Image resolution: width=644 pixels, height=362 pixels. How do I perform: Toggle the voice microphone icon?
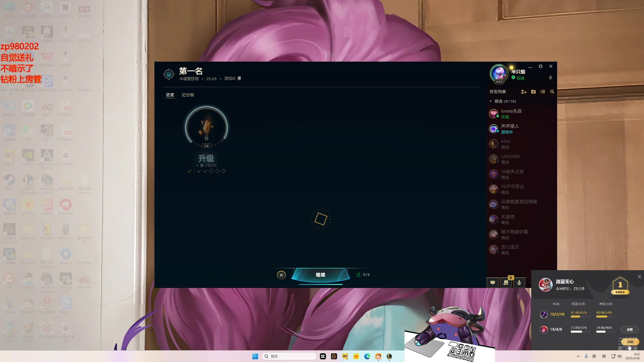click(519, 283)
